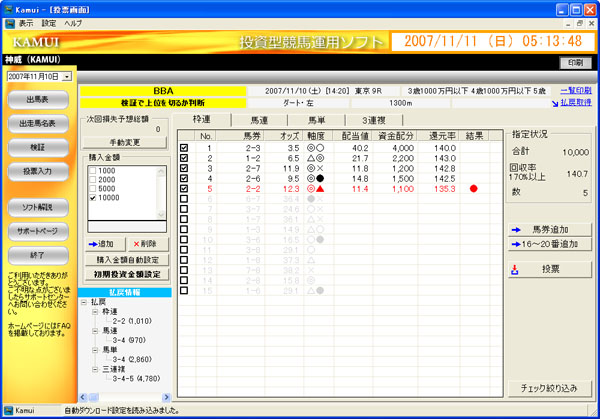Image resolution: width=600 pixels, height=419 pixels.
Task: Click the 投票 ballot icon button
Action: [517, 269]
